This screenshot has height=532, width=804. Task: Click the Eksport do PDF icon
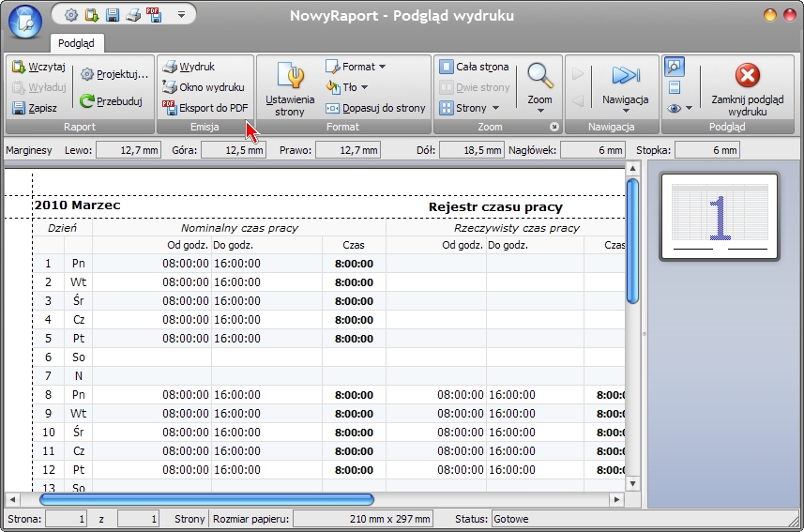pos(169,107)
